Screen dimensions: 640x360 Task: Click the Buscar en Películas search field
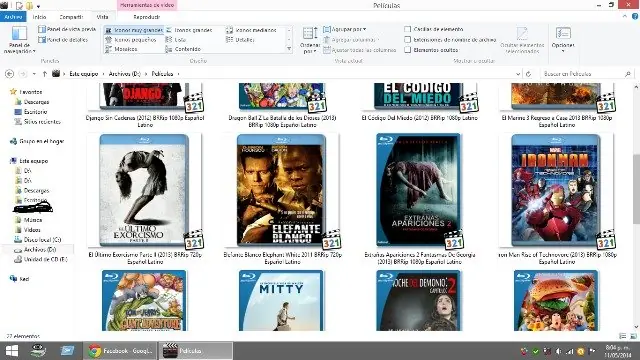[587, 74]
